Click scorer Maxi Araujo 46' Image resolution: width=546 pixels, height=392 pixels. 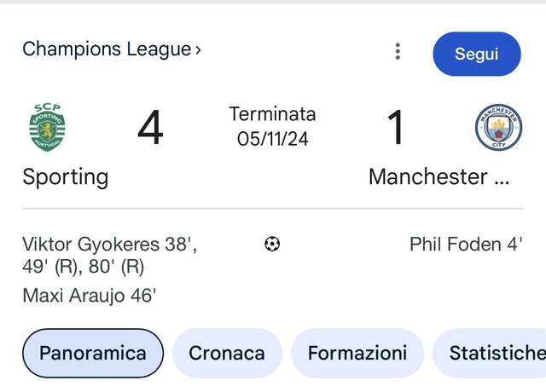tap(90, 297)
